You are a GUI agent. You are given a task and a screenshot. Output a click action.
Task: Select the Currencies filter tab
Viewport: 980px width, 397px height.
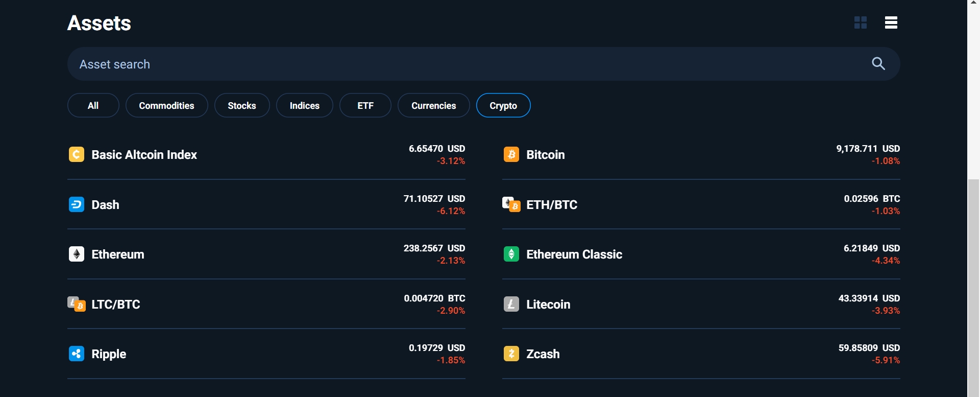(x=434, y=105)
